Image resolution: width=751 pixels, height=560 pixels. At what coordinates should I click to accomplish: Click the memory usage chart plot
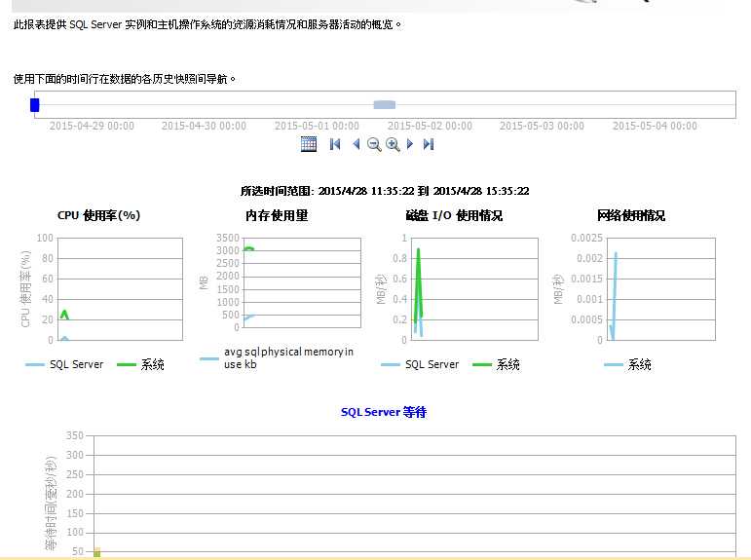coord(302,282)
